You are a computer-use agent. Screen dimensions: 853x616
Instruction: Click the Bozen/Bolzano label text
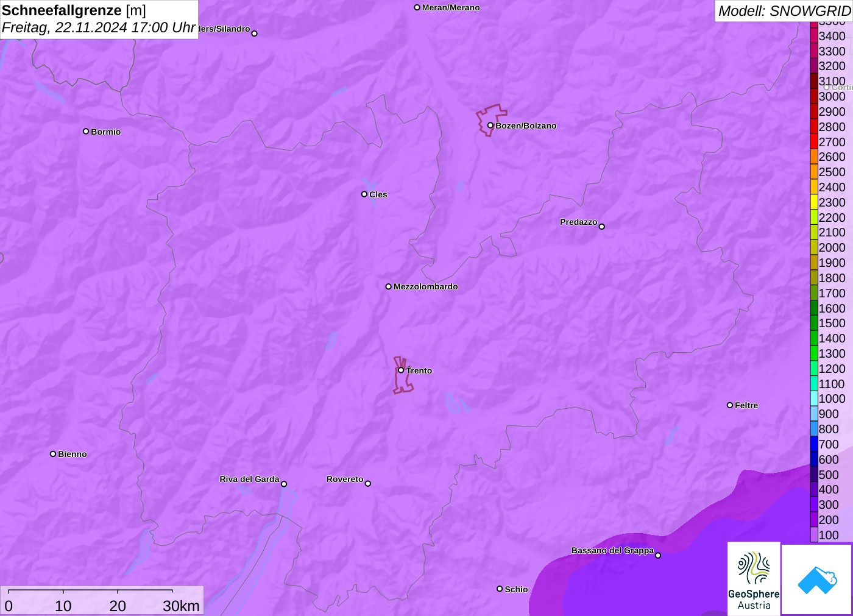(x=526, y=126)
